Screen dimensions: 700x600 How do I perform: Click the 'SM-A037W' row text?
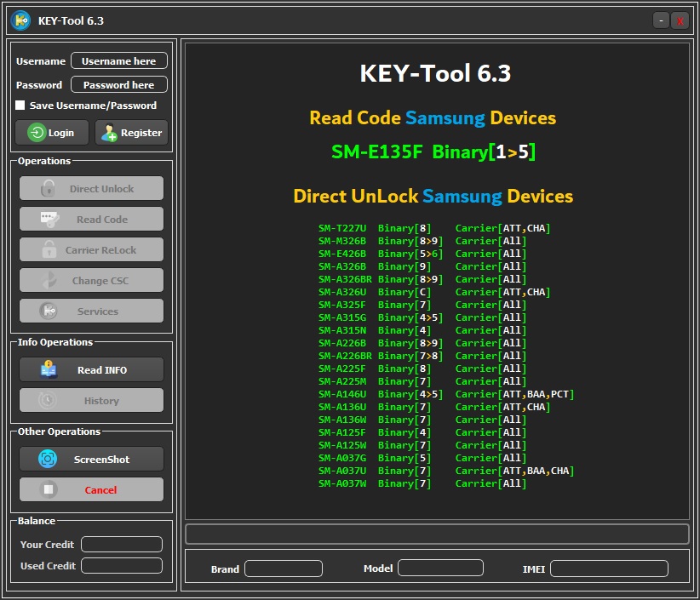(342, 483)
